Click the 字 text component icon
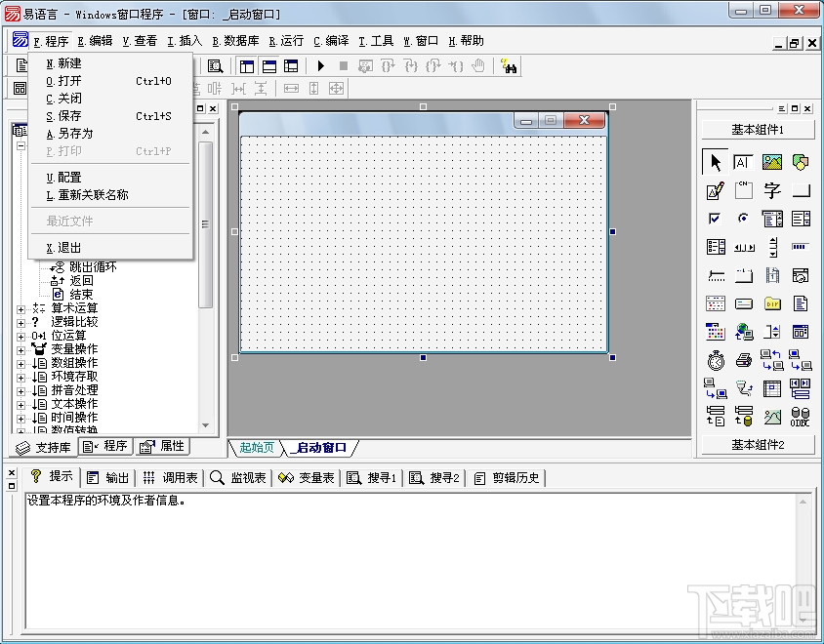 click(772, 191)
